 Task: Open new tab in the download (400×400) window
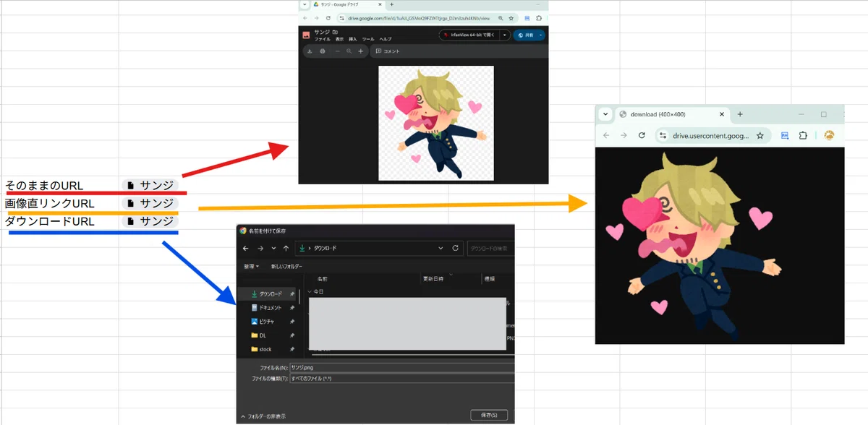740,114
